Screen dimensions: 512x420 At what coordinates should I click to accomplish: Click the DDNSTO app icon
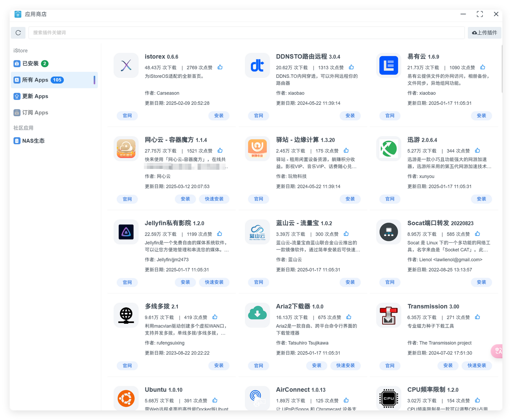pos(257,65)
